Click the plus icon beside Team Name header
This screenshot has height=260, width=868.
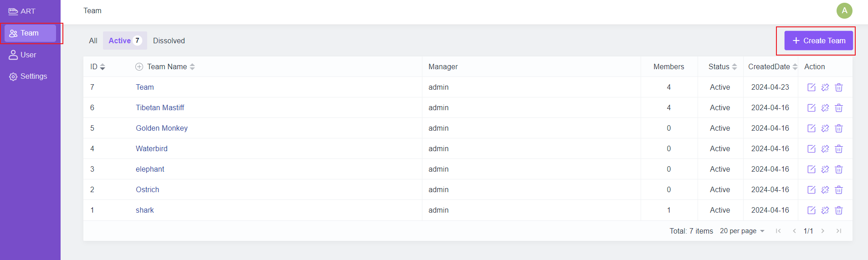coord(139,67)
